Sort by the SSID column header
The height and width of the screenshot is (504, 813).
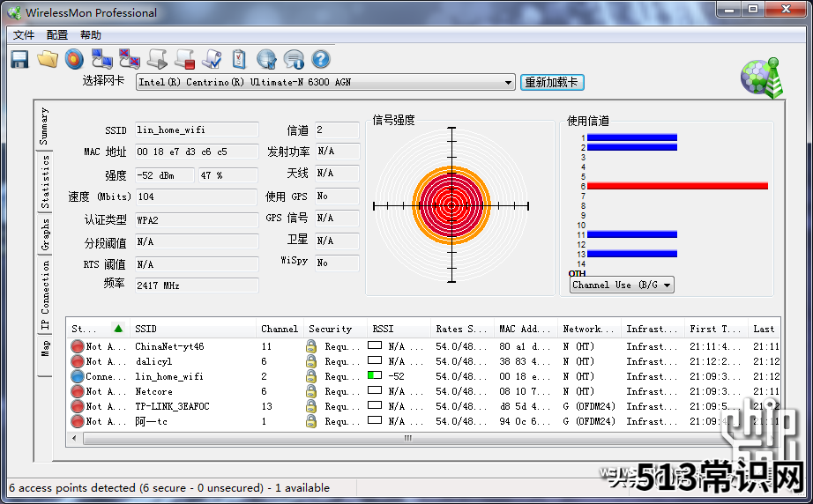192,329
